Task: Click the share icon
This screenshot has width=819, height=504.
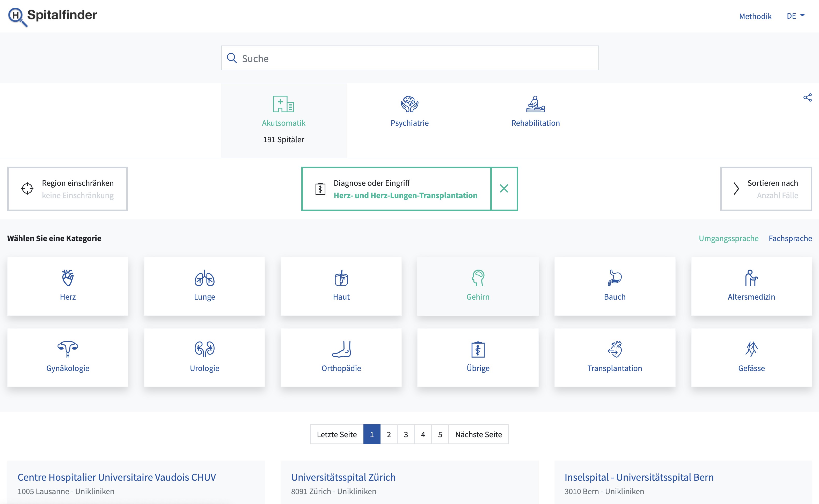Action: click(x=807, y=98)
